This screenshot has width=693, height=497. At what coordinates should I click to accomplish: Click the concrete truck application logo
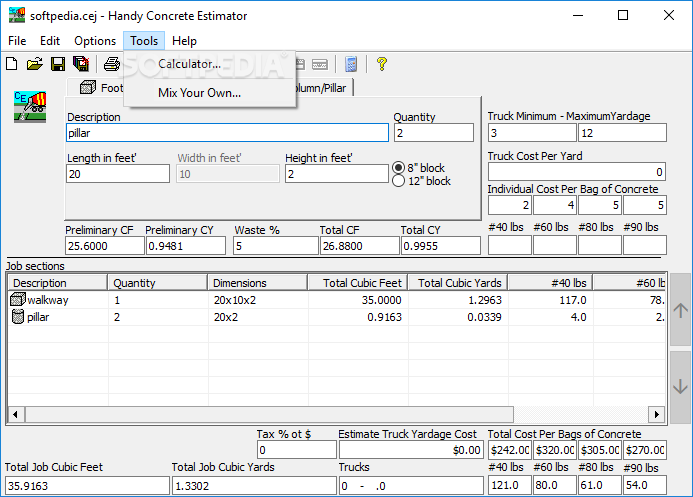[30, 106]
